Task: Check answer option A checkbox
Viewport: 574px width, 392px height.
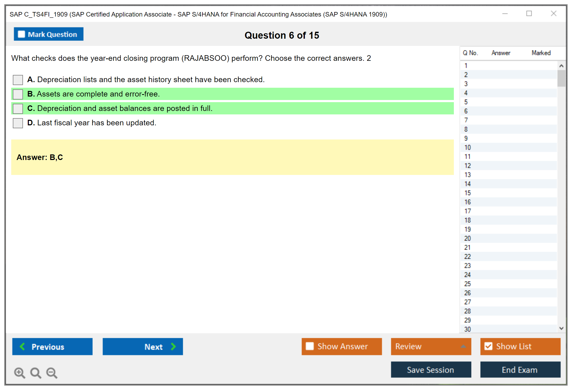Action: (18, 80)
